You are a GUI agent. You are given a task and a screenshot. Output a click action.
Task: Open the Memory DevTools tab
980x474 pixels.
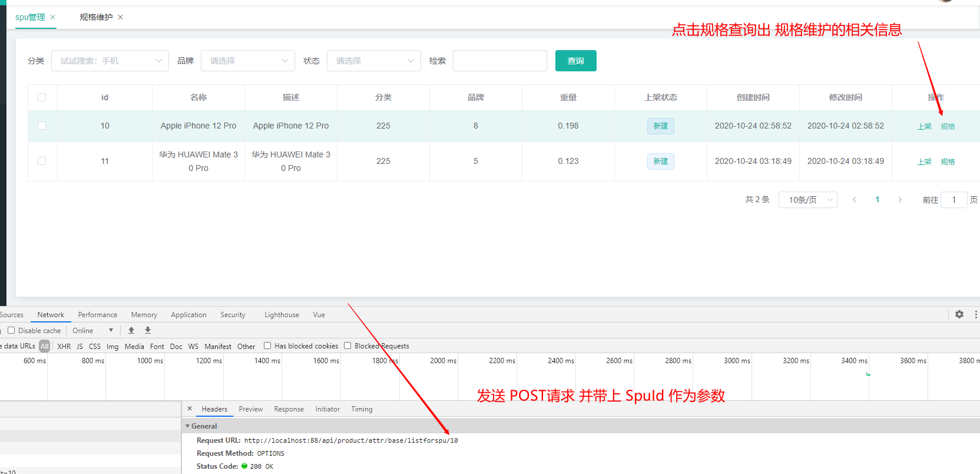coord(144,315)
